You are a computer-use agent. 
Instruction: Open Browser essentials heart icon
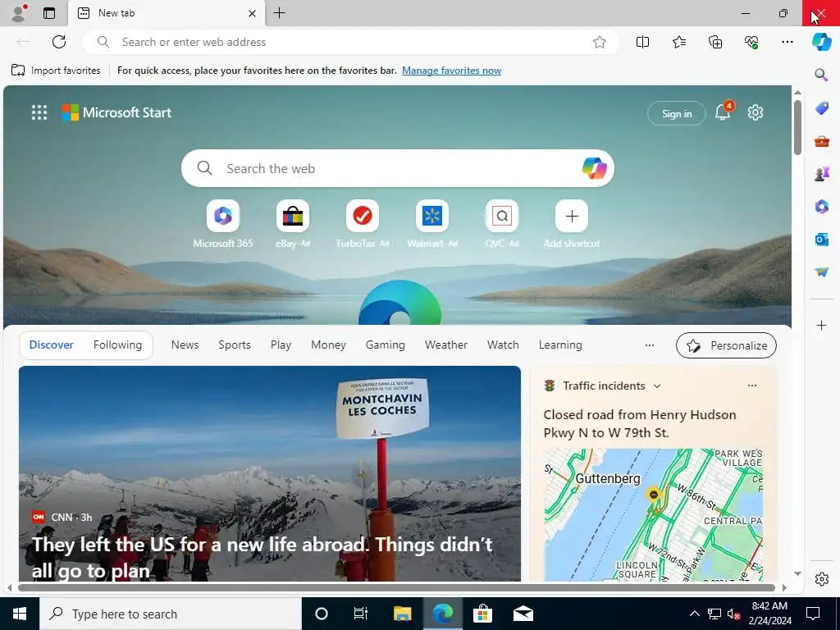751,42
